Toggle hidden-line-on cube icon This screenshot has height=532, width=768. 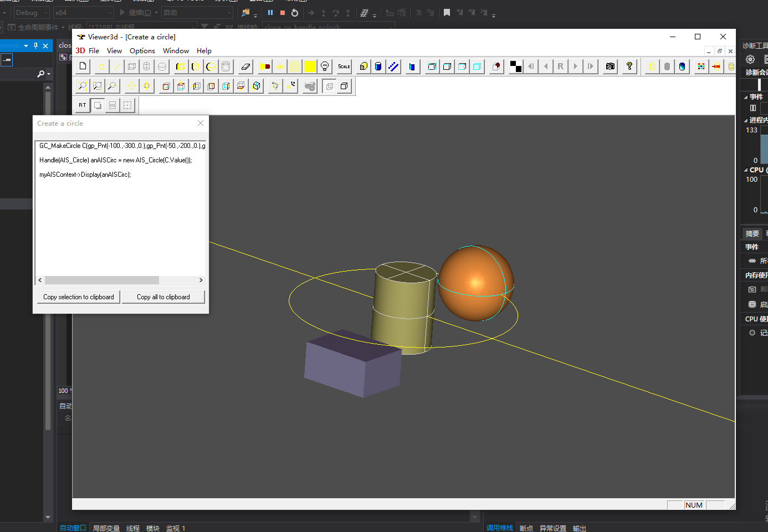coord(344,86)
